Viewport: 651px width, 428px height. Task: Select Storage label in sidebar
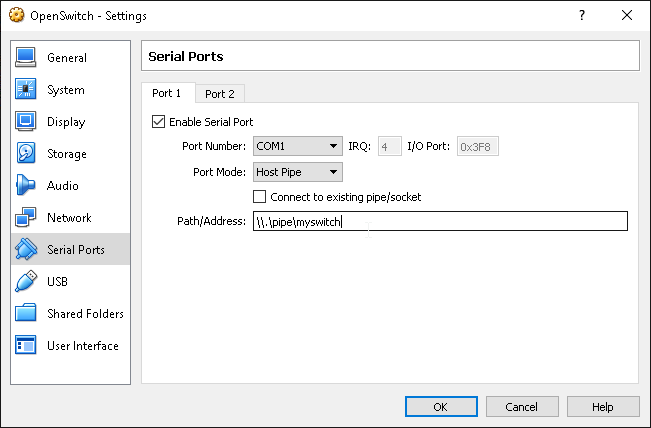tap(67, 154)
